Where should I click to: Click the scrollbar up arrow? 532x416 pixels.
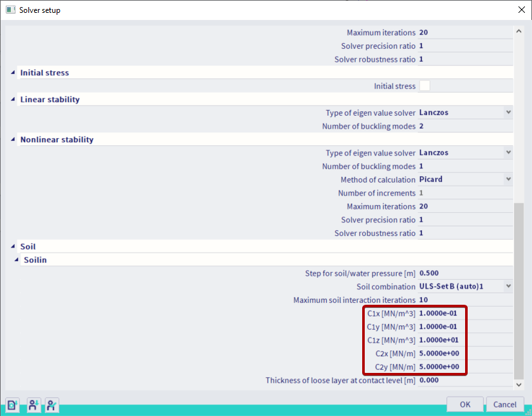tap(519, 31)
